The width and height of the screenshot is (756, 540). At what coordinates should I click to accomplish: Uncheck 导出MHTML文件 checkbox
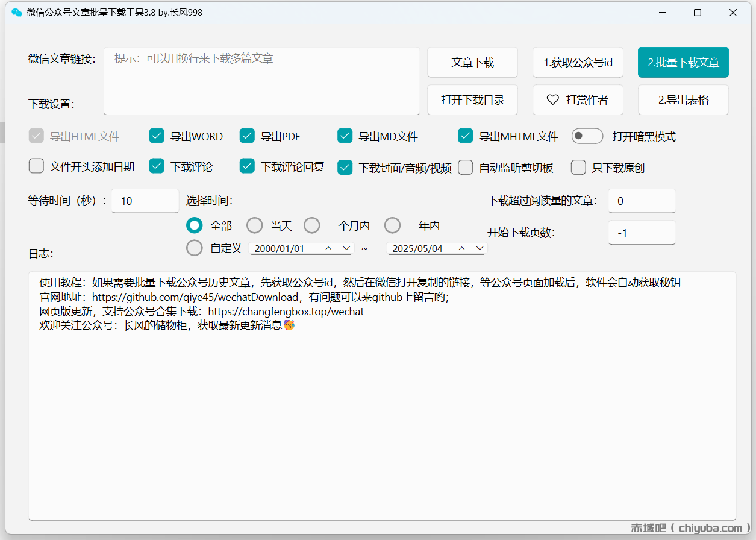pyautogui.click(x=466, y=136)
